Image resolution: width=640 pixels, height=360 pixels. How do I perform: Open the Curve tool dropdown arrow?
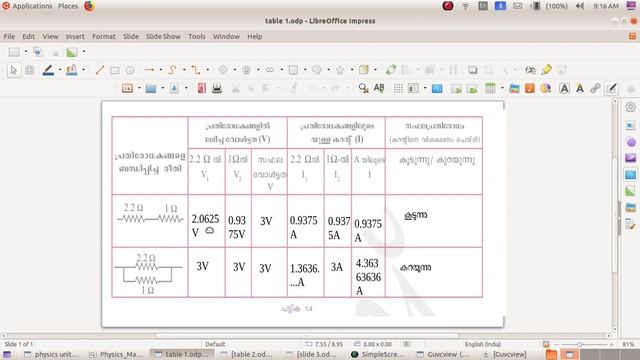coord(184,70)
